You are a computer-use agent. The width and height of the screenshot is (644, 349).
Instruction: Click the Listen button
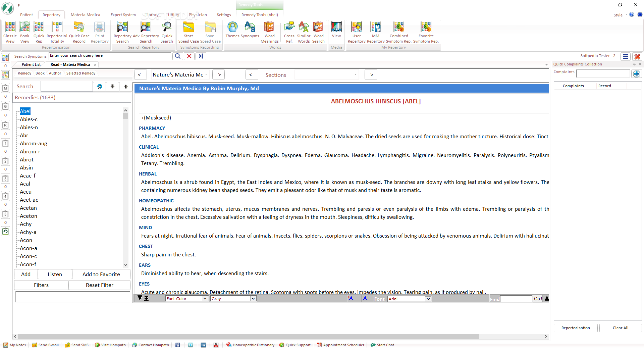coord(55,274)
